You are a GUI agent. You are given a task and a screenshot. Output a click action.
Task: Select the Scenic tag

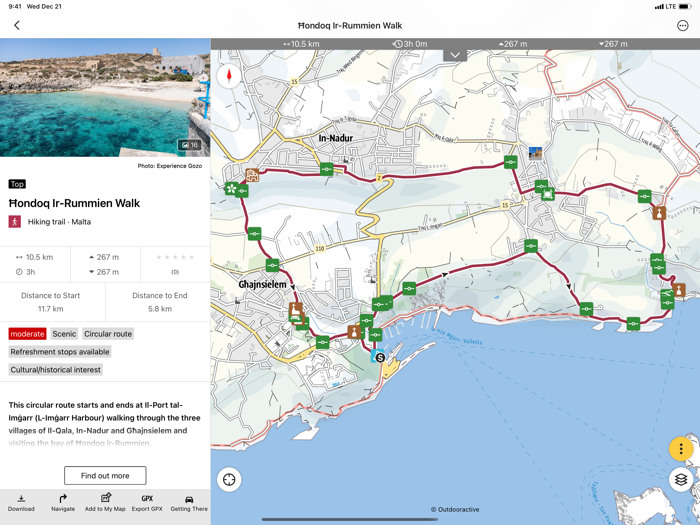(x=64, y=334)
